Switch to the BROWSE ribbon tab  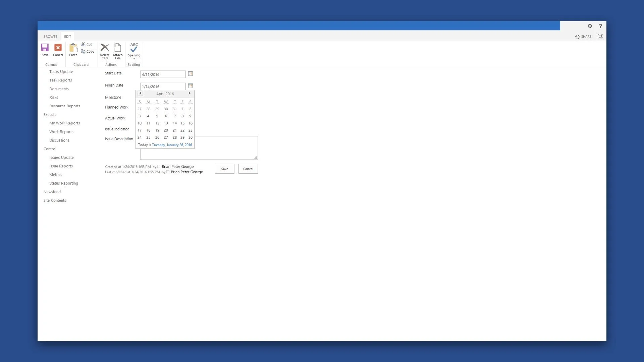[50, 37]
